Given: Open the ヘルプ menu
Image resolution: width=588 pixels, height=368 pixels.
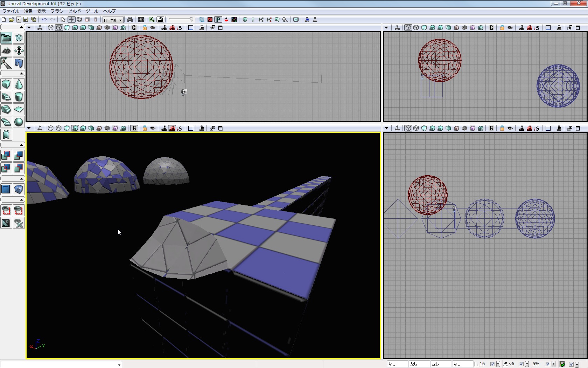Looking at the screenshot, I should coord(109,11).
